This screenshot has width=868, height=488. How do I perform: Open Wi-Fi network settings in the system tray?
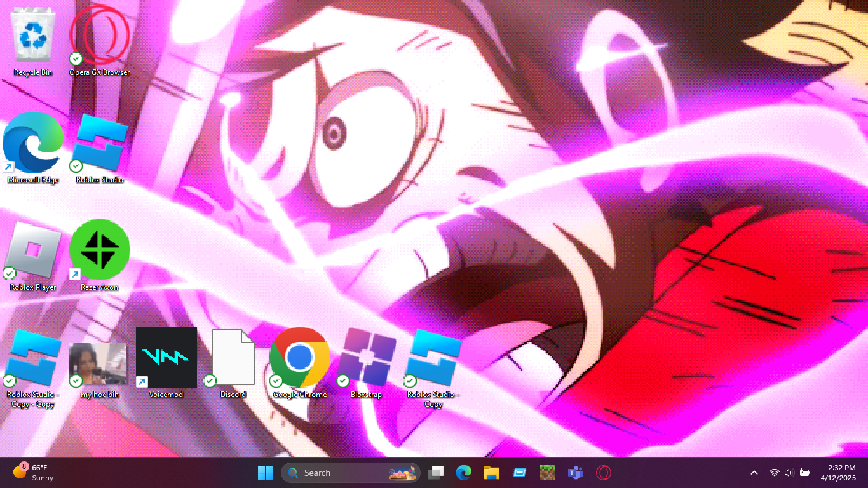(x=775, y=473)
